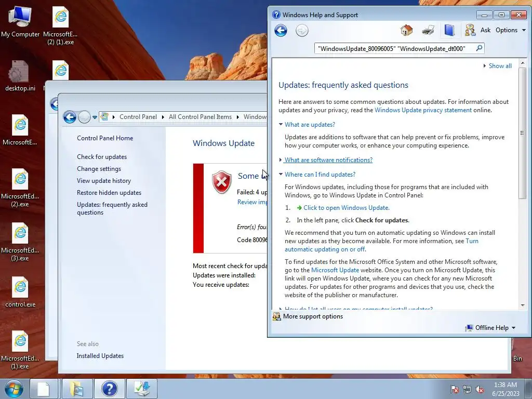The height and width of the screenshot is (399, 532).
Task: Click the search magnifier in Help search box
Action: point(479,48)
